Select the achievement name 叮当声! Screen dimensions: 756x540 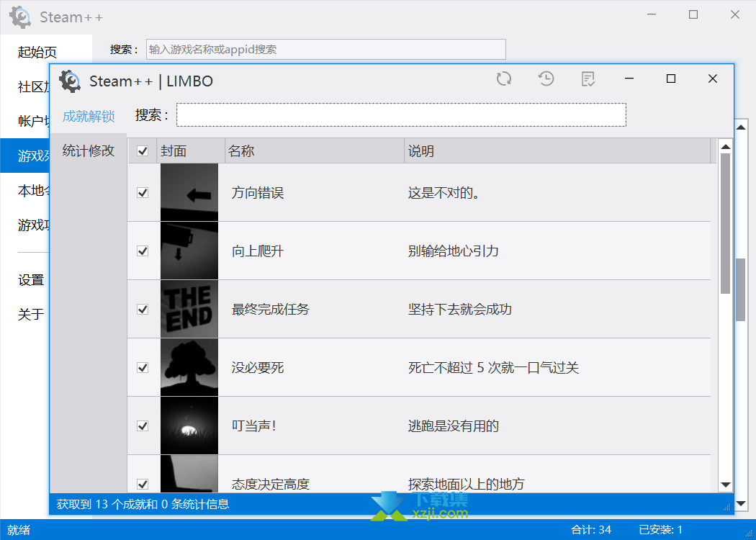click(253, 426)
